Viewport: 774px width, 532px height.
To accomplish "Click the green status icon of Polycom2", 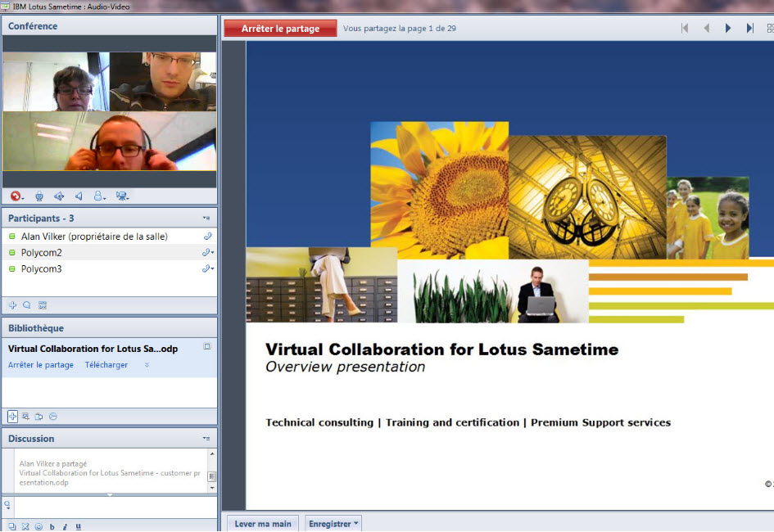I will coord(12,252).
